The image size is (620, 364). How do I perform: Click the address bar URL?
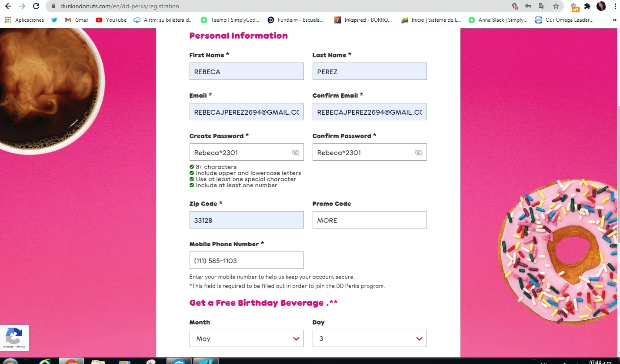pyautogui.click(x=120, y=7)
